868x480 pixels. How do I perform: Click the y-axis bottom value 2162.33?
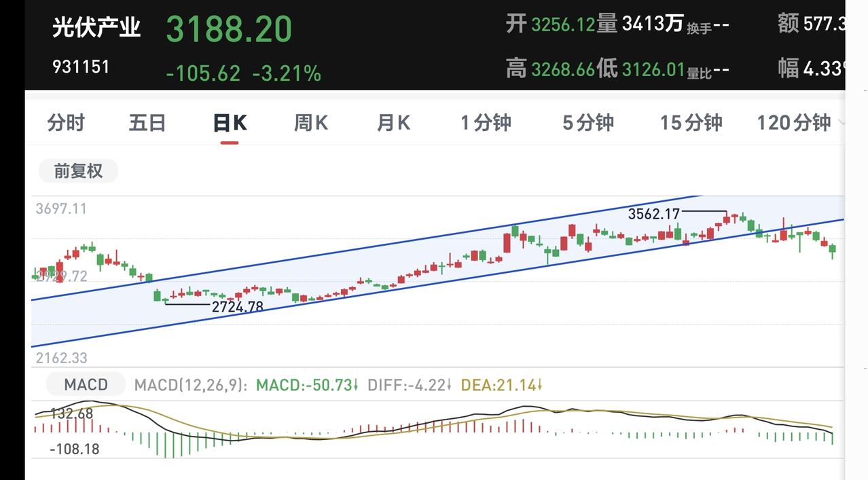click(61, 358)
